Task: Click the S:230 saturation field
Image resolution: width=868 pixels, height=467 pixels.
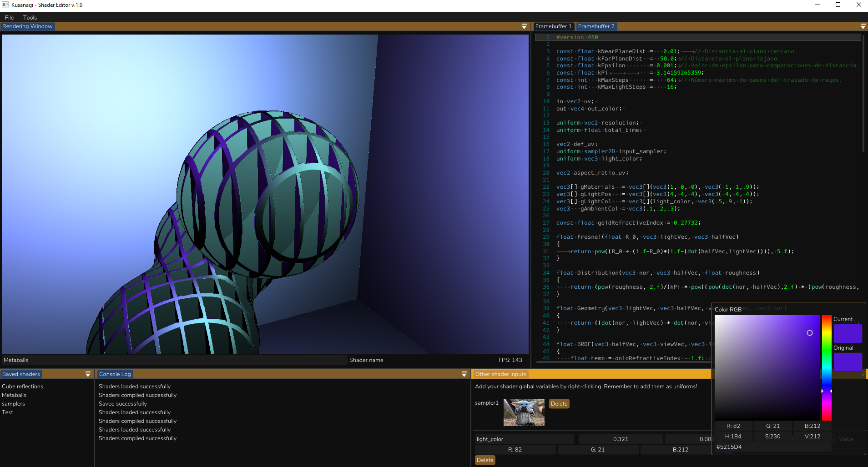Action: pos(773,437)
